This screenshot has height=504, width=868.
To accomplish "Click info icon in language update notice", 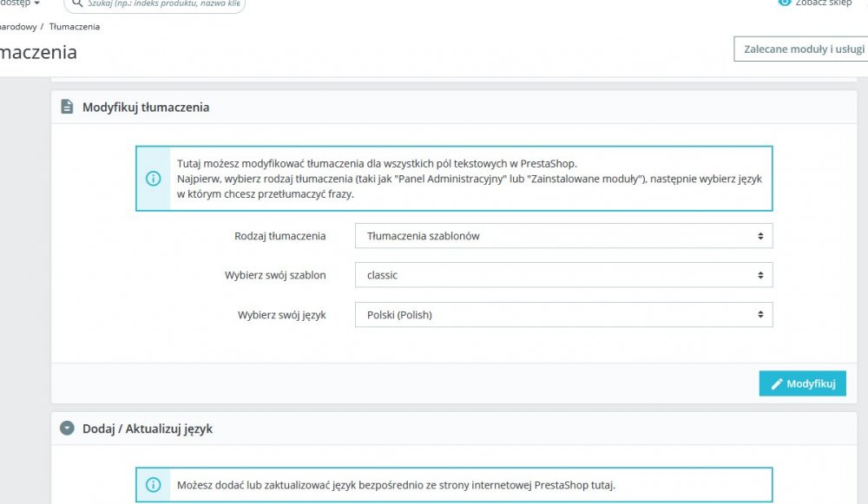I will [153, 484].
